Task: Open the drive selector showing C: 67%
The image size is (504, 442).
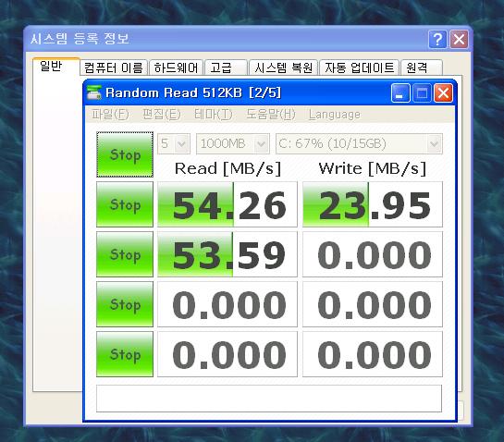Action: tap(359, 143)
